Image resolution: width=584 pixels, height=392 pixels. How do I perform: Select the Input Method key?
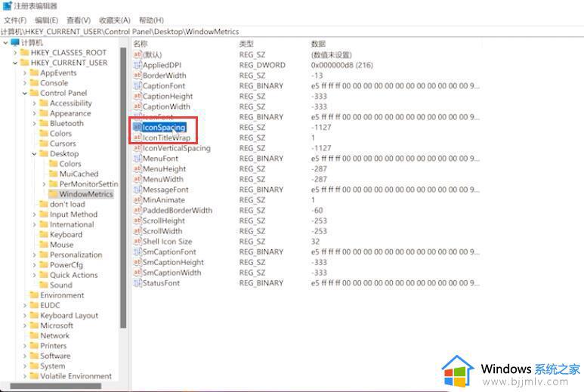click(x=73, y=215)
